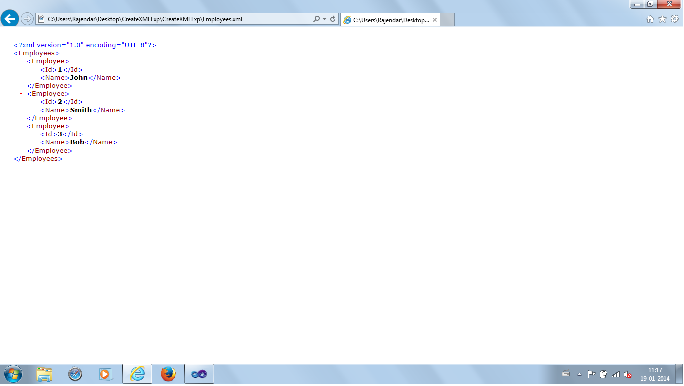Click the first opening Employee tag
This screenshot has width=684, height=386.
(x=48, y=61)
